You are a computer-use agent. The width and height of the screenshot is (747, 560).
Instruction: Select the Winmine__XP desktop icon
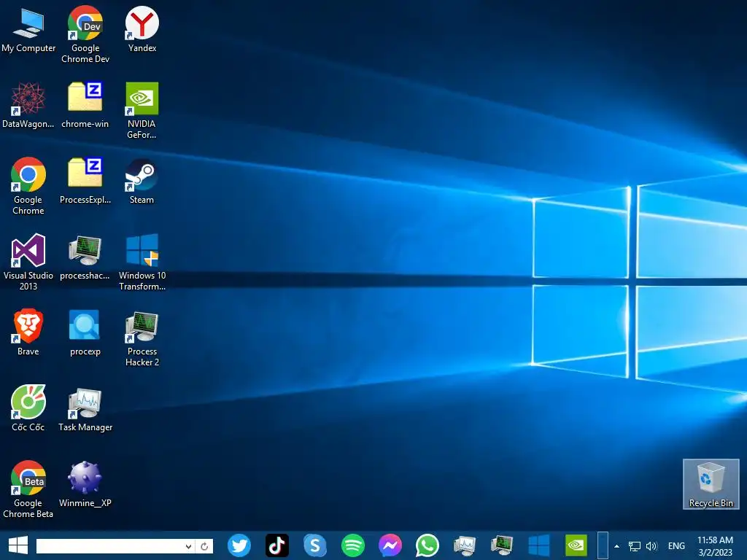(x=85, y=484)
